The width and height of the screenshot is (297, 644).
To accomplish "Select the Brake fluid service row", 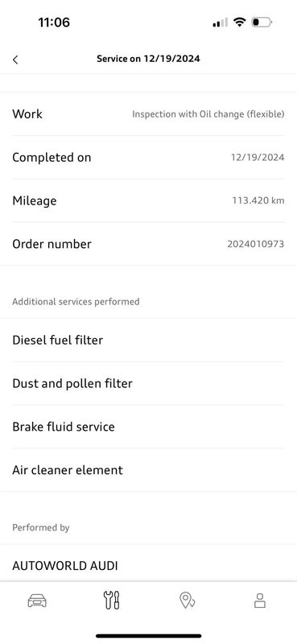I will pos(148,427).
